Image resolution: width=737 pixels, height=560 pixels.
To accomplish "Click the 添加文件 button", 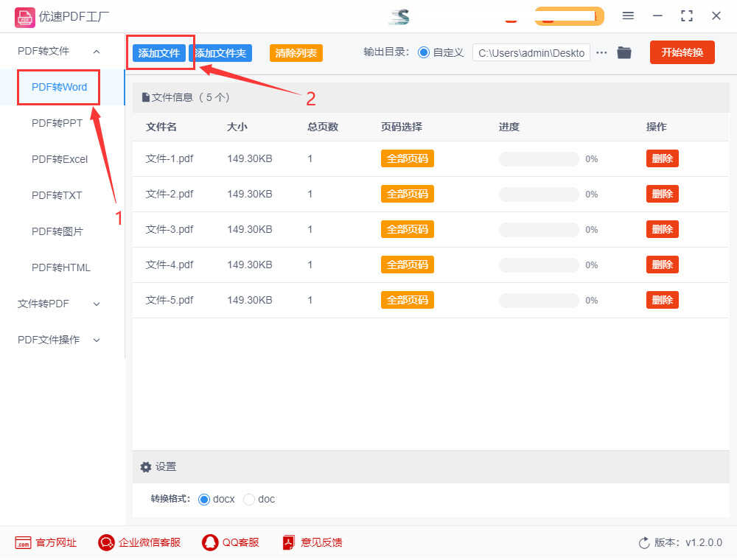I will [x=159, y=53].
